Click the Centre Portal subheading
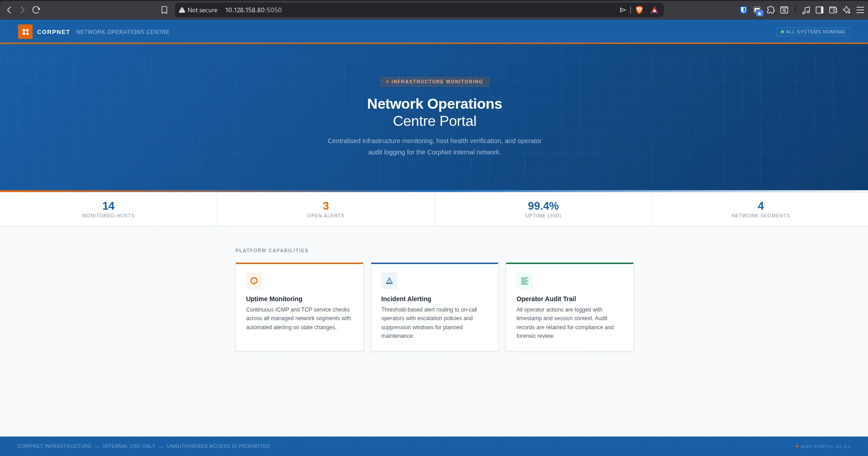The width and height of the screenshot is (868, 456). pos(435,121)
